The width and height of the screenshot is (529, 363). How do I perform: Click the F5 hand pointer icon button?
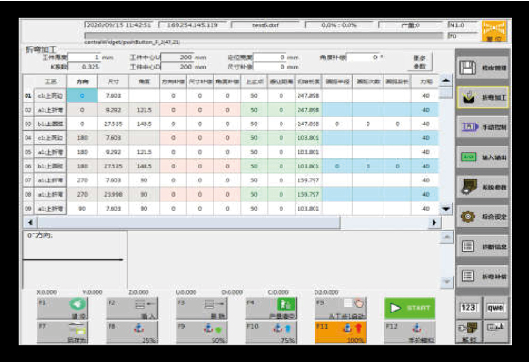(340, 308)
